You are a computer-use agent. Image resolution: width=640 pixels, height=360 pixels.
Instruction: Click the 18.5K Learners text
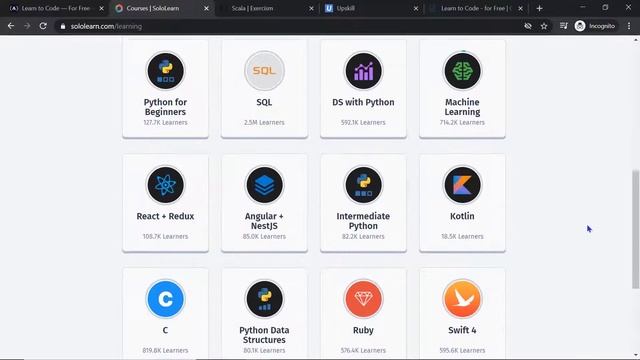tap(462, 236)
